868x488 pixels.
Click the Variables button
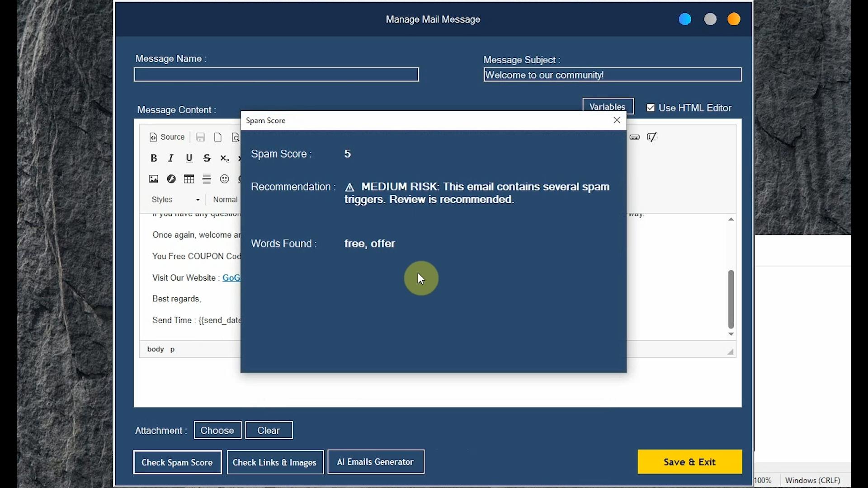[x=608, y=107]
